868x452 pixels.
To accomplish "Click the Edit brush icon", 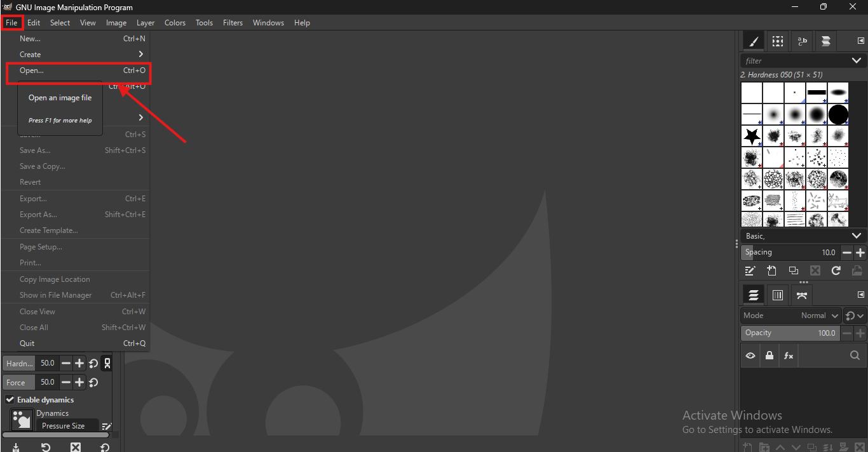I will point(750,270).
